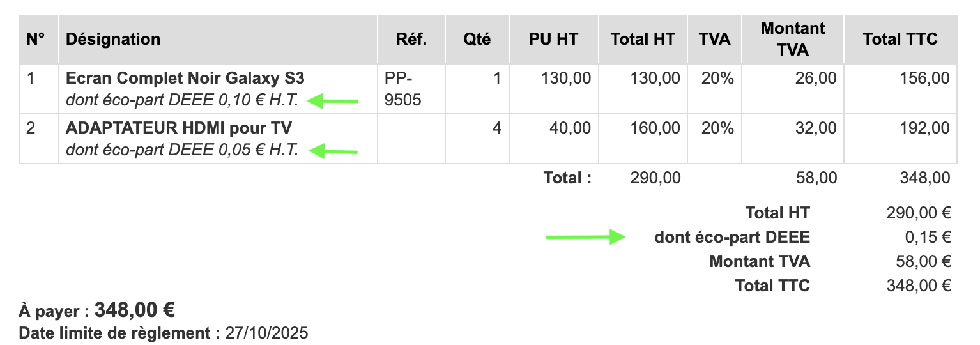Select the product name Ecran Complet Noir Galaxy S3
Image resolution: width=980 pixels, height=345 pixels.
click(x=185, y=79)
